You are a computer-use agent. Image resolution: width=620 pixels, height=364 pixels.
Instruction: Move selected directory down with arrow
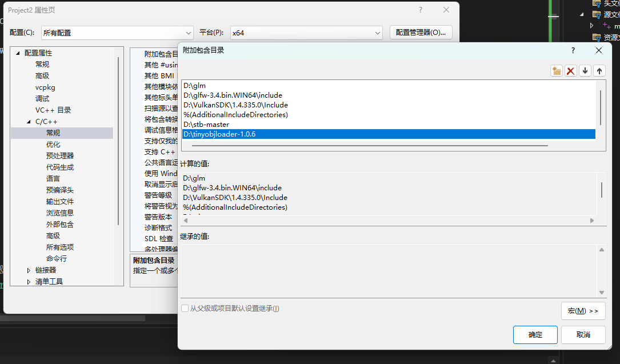[585, 71]
